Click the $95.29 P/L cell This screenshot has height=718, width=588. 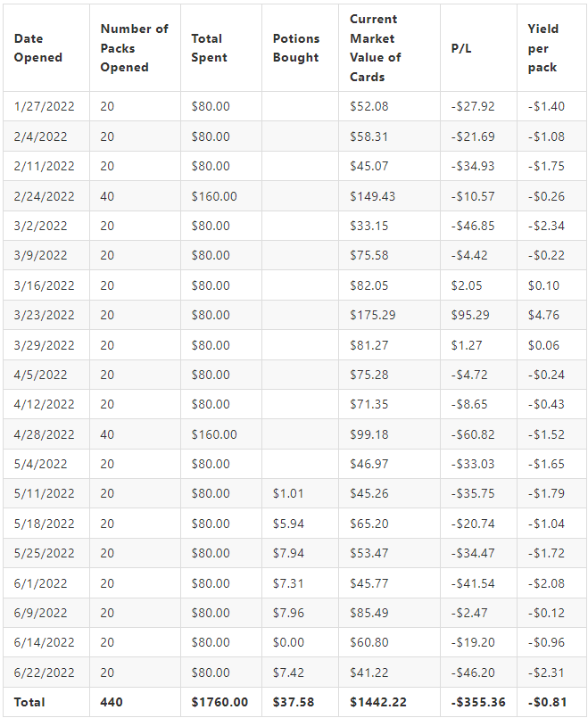click(x=478, y=315)
